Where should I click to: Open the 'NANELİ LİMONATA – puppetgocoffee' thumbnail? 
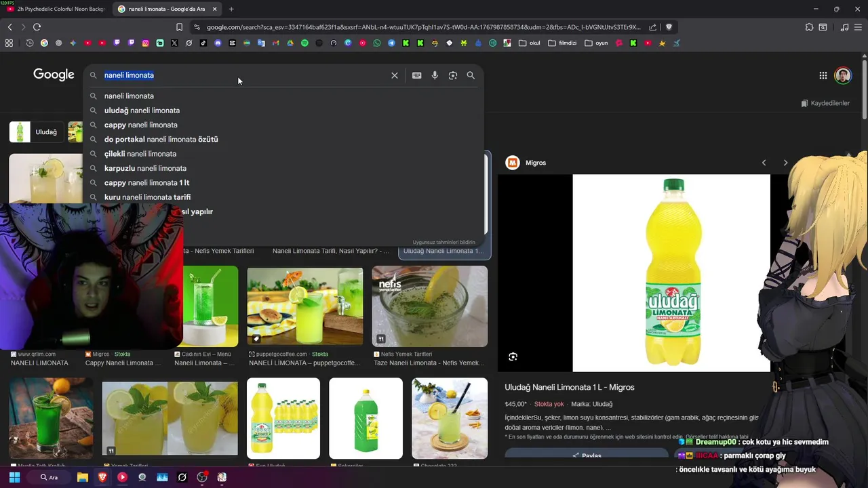click(305, 306)
